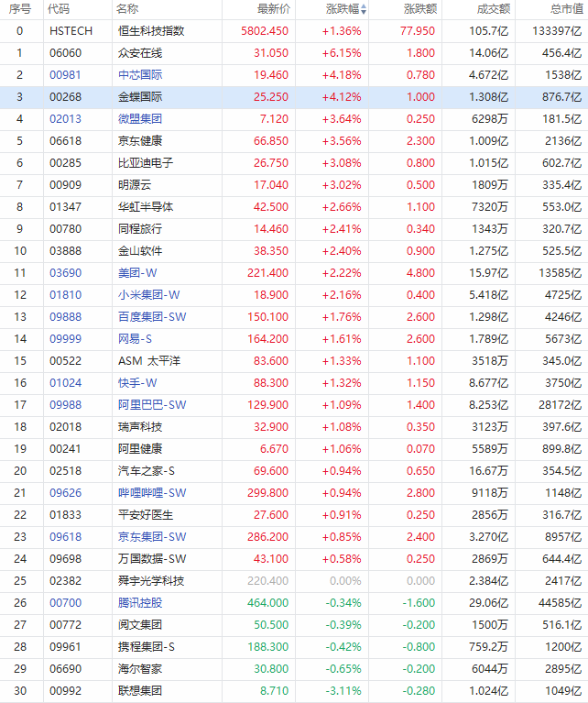Screen dimensions: 588x703
Task: Sort by 涨跌额 column header
Action: [x=420, y=9]
